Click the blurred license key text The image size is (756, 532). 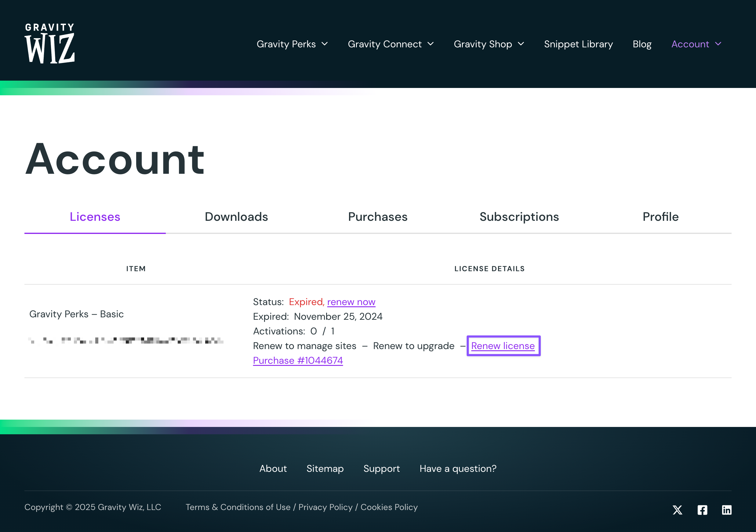(126, 341)
